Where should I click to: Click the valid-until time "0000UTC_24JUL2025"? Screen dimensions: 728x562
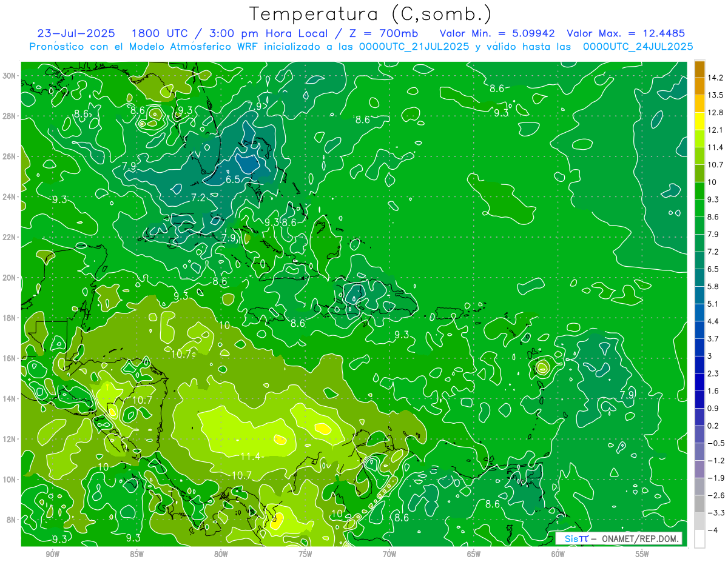point(637,46)
